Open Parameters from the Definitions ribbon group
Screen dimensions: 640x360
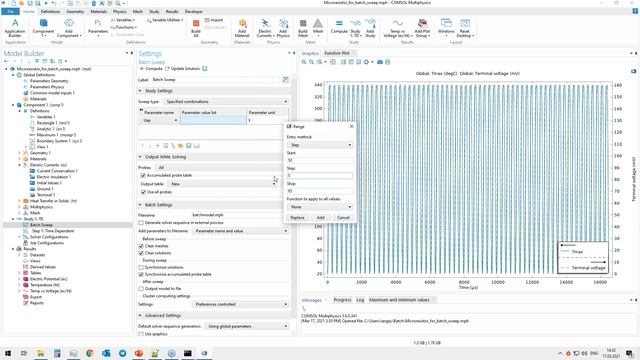tap(98, 28)
